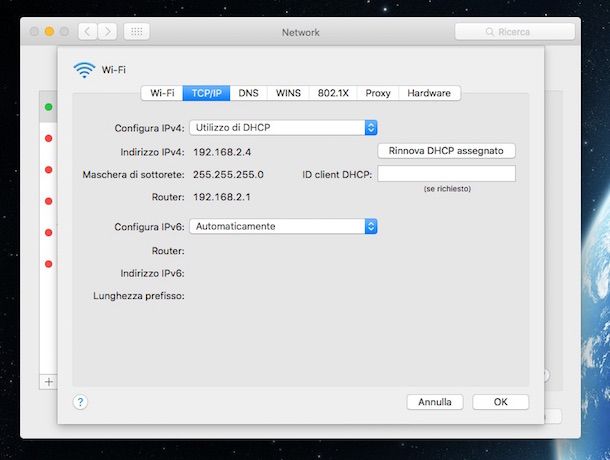This screenshot has width=610, height=460.
Task: Click the search magnifier icon
Action: point(489,32)
